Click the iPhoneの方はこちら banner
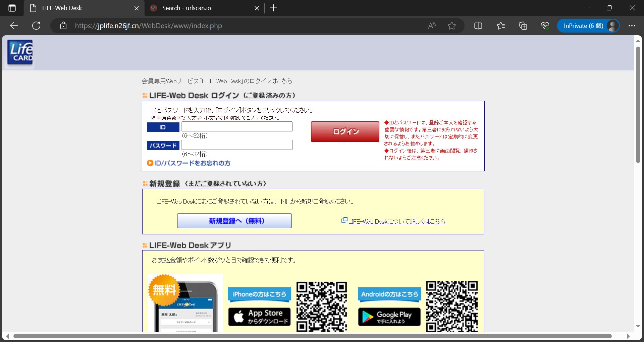Image resolution: width=644 pixels, height=342 pixels. click(259, 294)
